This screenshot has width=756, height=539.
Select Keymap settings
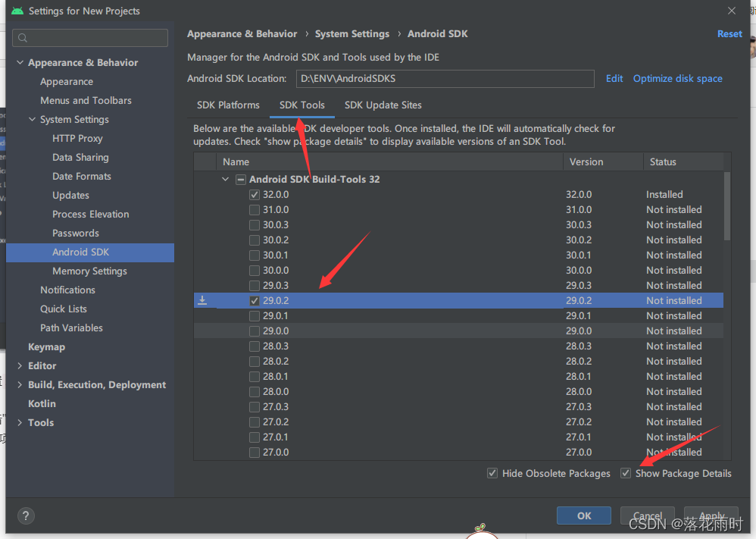pos(46,347)
